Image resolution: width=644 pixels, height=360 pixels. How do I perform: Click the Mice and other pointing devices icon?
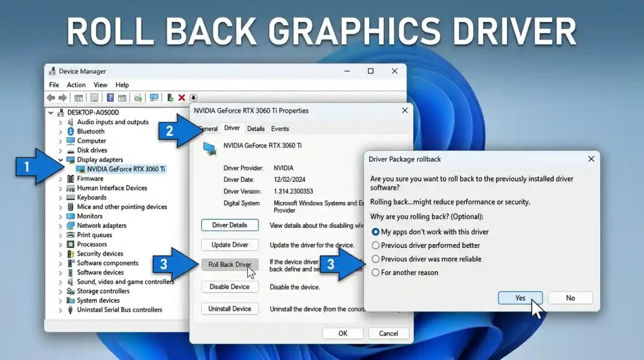point(70,206)
